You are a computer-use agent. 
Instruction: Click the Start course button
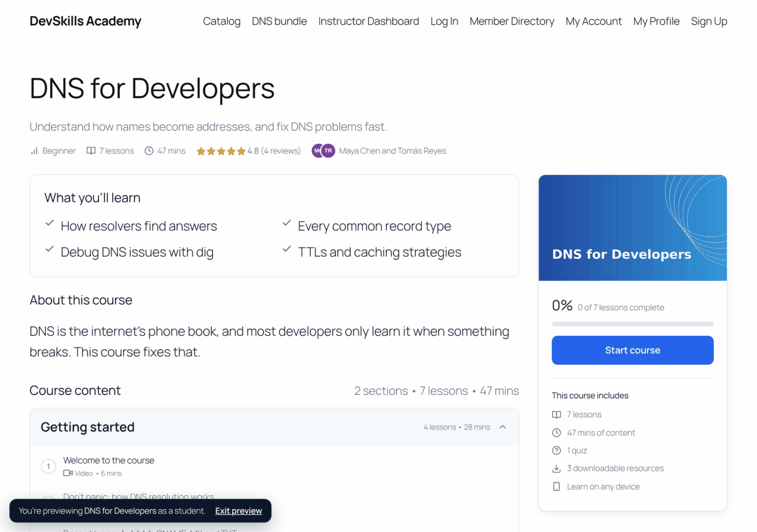[x=632, y=350]
